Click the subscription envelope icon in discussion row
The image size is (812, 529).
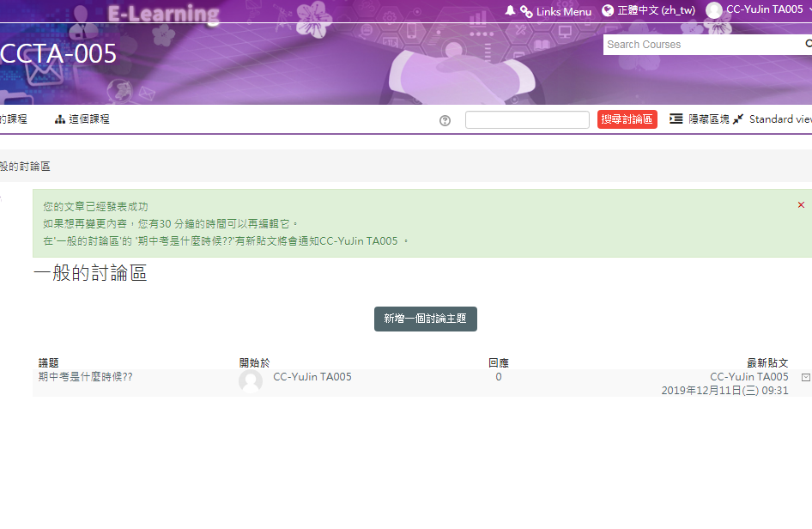tap(805, 377)
